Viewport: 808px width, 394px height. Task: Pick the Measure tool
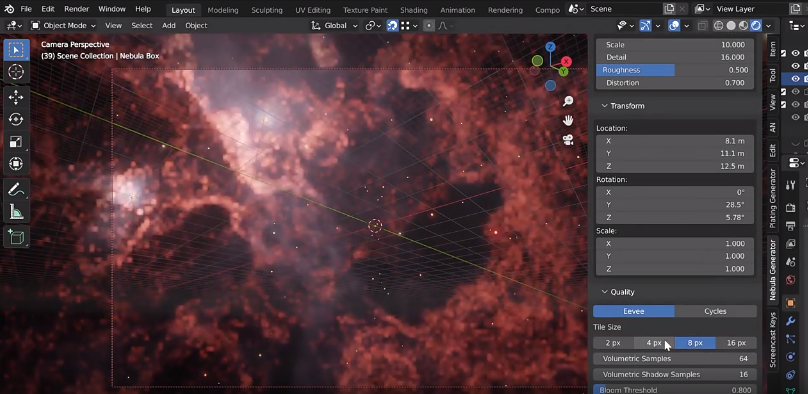pos(16,212)
